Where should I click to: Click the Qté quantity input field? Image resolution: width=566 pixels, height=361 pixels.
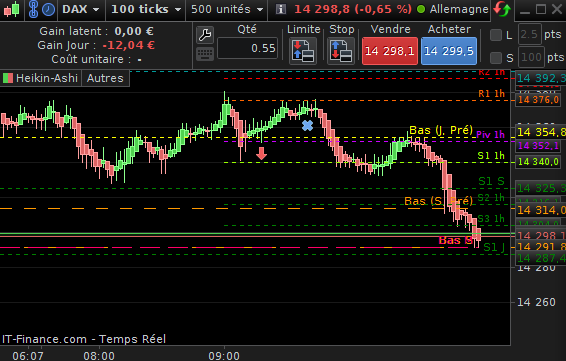tap(248, 48)
